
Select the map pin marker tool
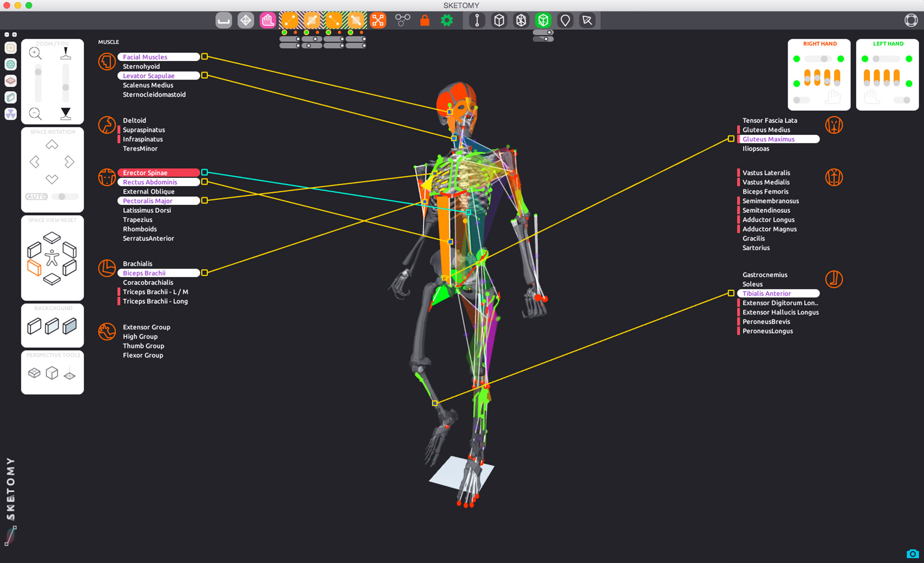click(x=565, y=20)
